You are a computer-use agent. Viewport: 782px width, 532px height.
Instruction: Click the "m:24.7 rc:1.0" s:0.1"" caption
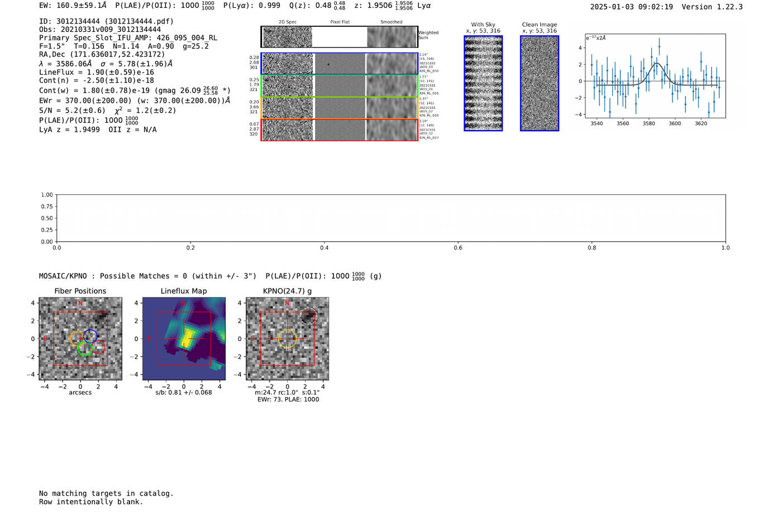(287, 392)
